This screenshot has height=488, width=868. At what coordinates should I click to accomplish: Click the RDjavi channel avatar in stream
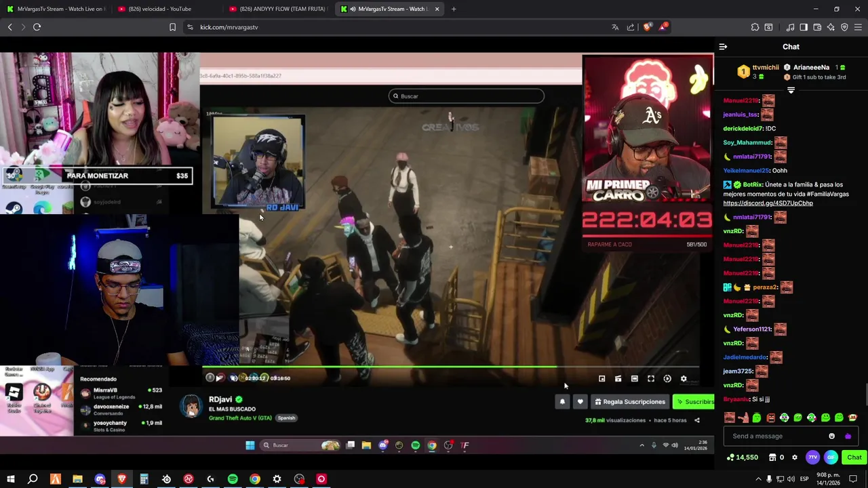point(191,406)
